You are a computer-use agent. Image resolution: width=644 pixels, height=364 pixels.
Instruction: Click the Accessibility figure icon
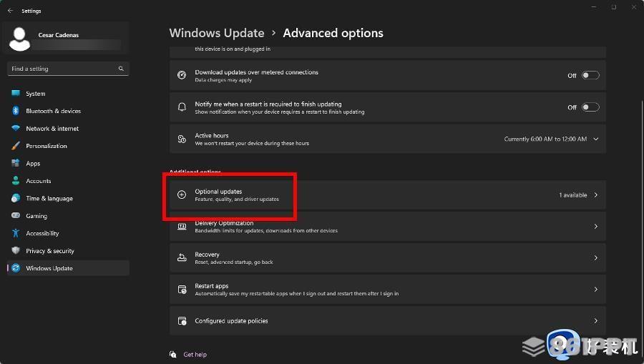click(16, 233)
